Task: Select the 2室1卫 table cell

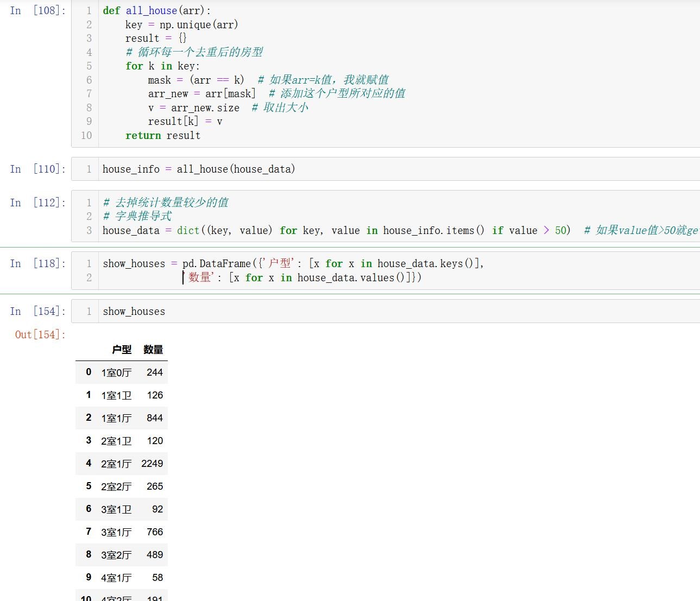Action: (x=116, y=441)
